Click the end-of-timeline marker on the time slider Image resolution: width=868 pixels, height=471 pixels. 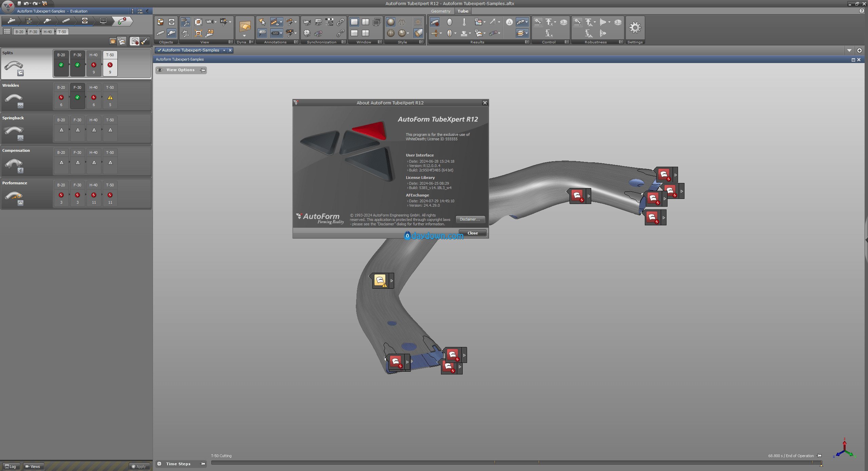pyautogui.click(x=821, y=465)
